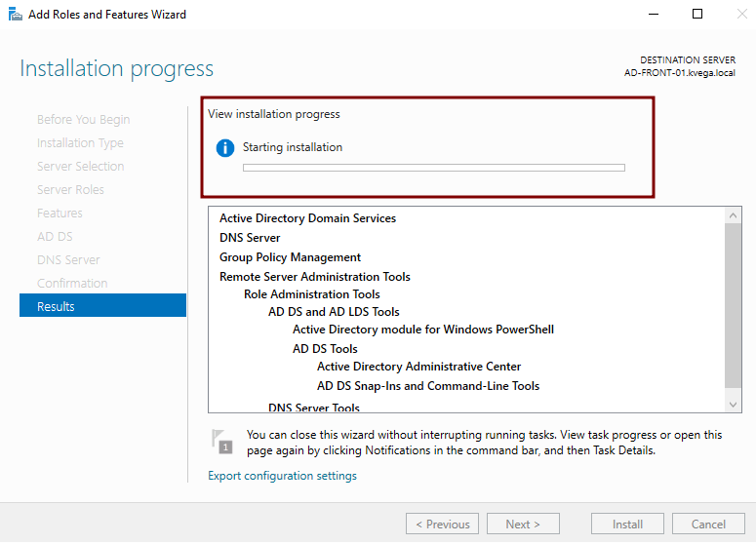Select Remote Server Administration Tools item
This screenshot has height=544, width=756.
(x=314, y=277)
